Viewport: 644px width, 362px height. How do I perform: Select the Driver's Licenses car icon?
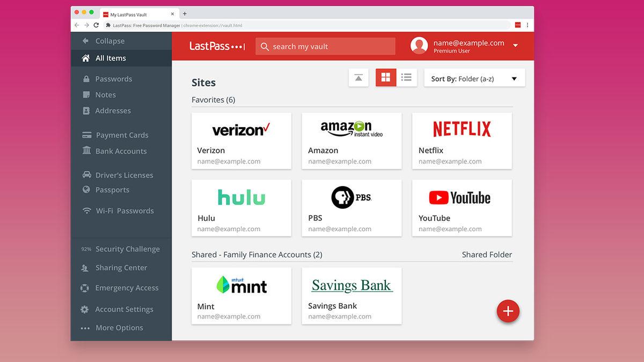86,174
